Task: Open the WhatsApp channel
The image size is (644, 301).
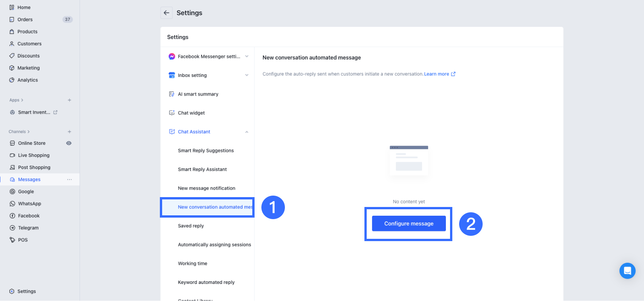Action: click(30, 204)
